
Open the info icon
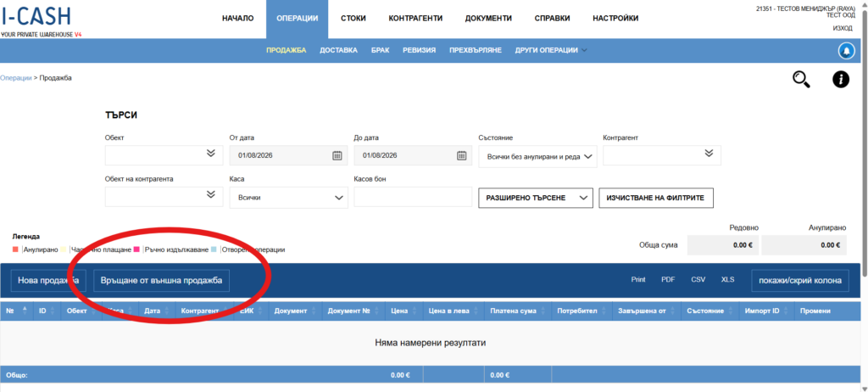click(841, 80)
